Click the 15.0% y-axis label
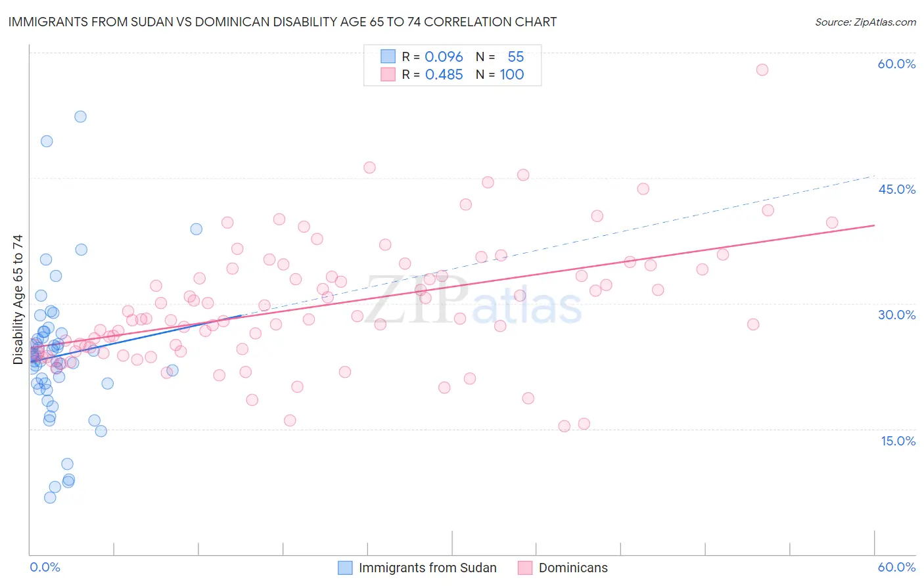924x586 pixels. pos(898,441)
